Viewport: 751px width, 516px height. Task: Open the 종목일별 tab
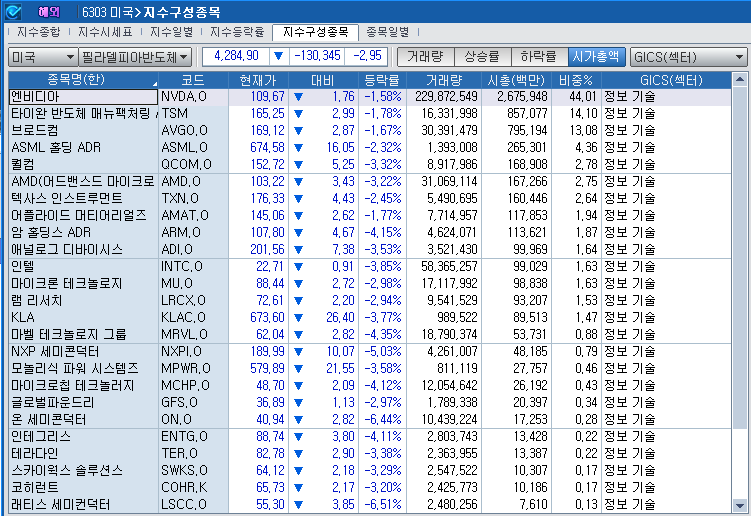click(387, 32)
